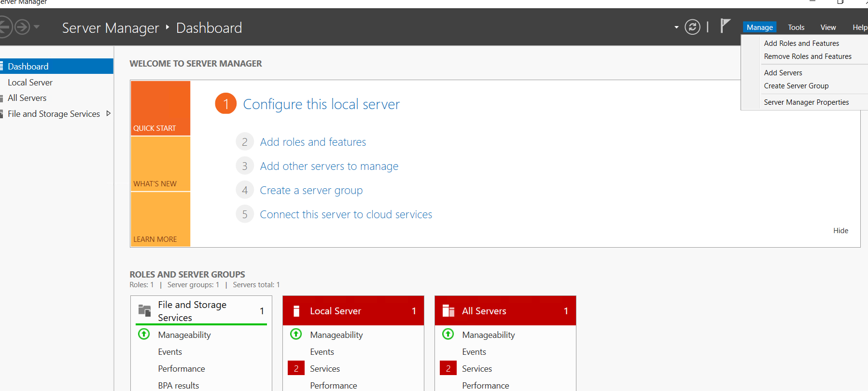Click File and Storage Services green manageability icon
868x391 pixels.
tap(144, 334)
